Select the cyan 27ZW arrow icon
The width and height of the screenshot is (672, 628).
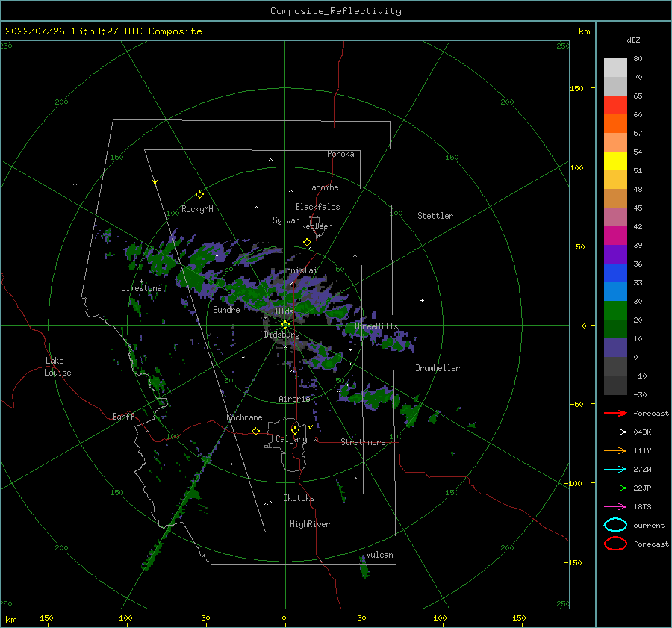coord(615,470)
